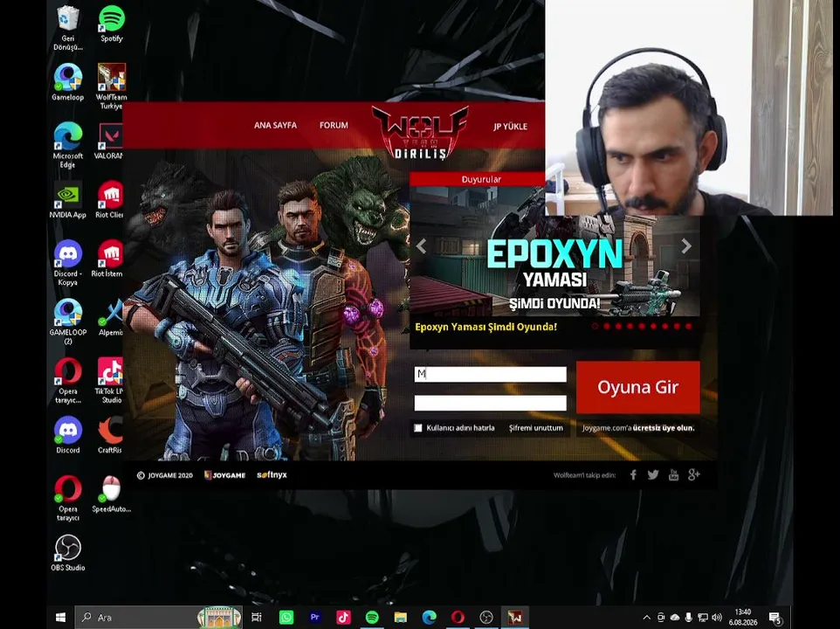The height and width of the screenshot is (629, 840).
Task: Open the Recycle Bin (Geri Dönüşüm) desktop icon
Action: tap(68, 27)
